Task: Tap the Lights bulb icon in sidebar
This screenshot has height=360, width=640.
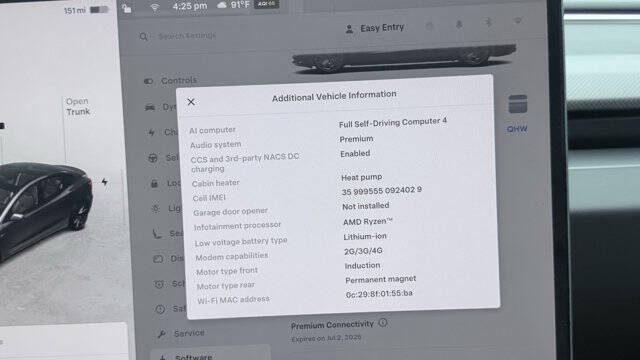Action: point(156,209)
